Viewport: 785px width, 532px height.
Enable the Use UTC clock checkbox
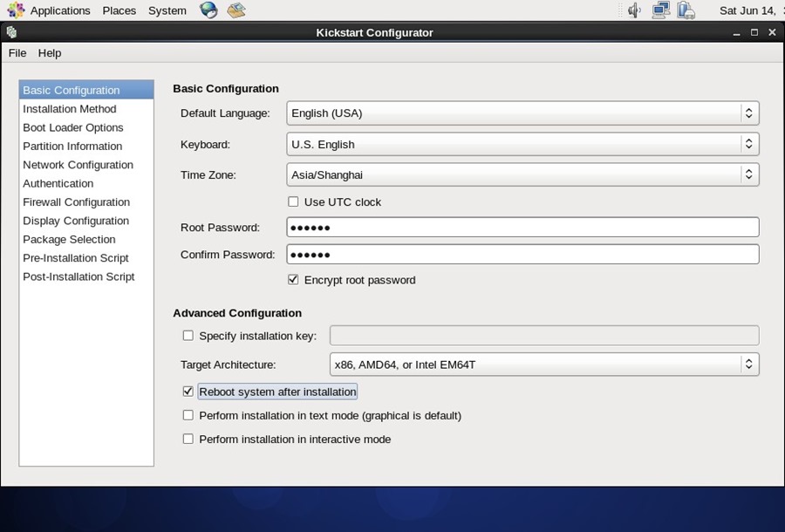coord(293,201)
